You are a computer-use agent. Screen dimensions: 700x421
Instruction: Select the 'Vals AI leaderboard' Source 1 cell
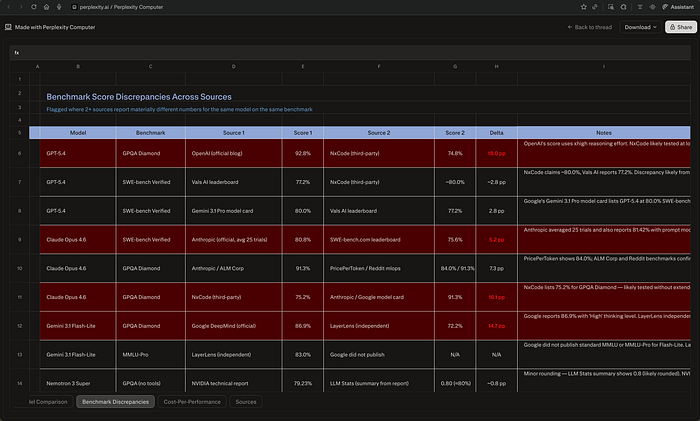coord(233,182)
